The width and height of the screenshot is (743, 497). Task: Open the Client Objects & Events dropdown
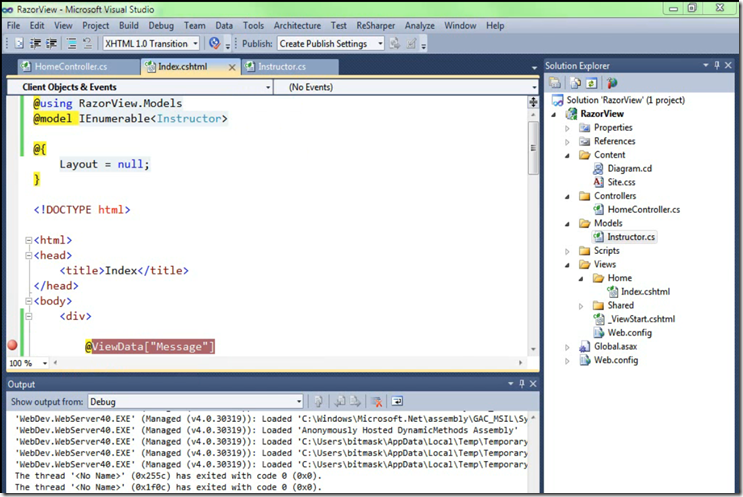(x=268, y=87)
